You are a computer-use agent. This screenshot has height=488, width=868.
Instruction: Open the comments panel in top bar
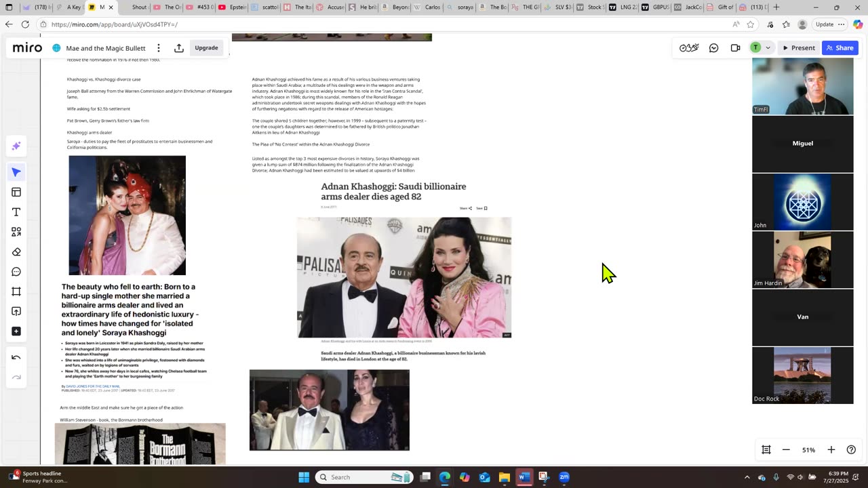coord(713,47)
